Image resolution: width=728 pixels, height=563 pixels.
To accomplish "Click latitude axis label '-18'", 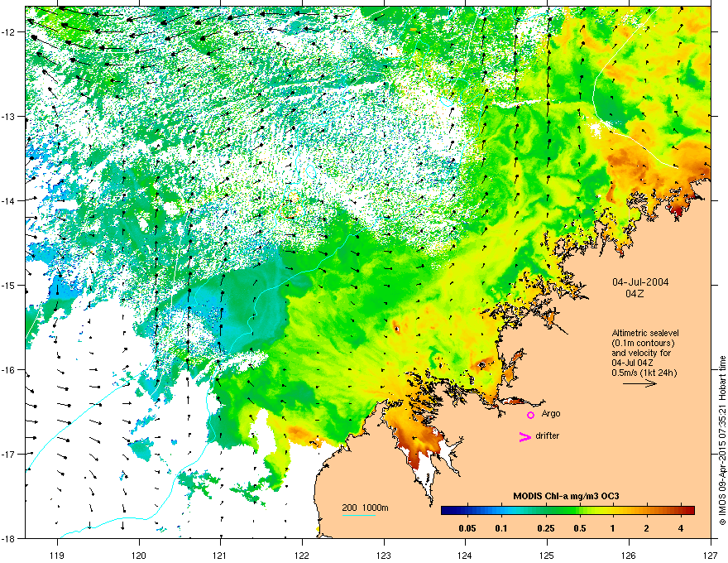I will tap(9, 538).
